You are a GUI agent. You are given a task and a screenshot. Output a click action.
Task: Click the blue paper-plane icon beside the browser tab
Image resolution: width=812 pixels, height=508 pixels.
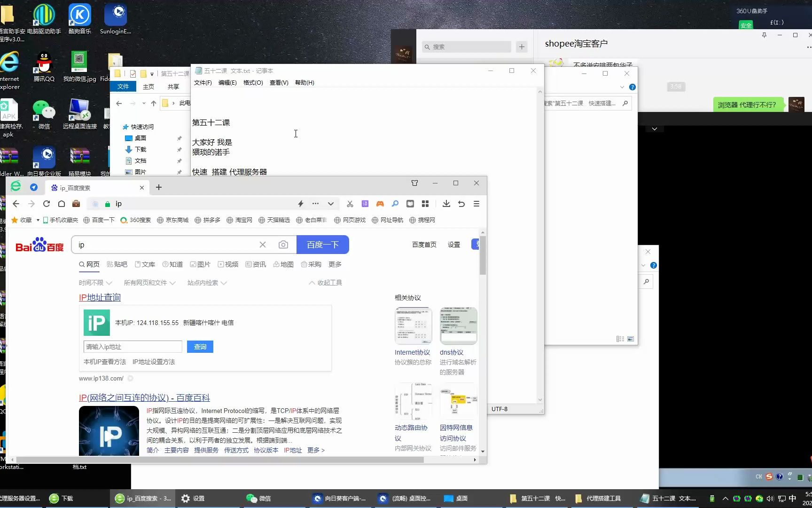point(34,187)
